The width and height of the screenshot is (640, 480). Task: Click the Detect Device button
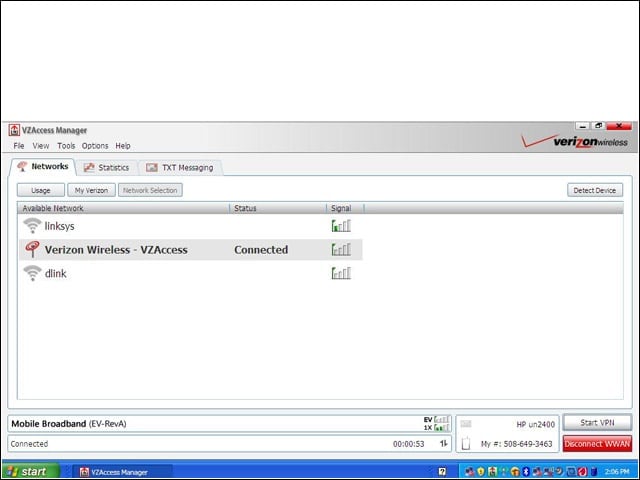[x=595, y=190]
